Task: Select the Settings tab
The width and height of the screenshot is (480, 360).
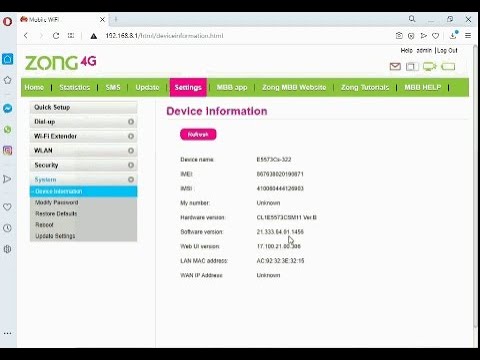Action: (x=188, y=87)
